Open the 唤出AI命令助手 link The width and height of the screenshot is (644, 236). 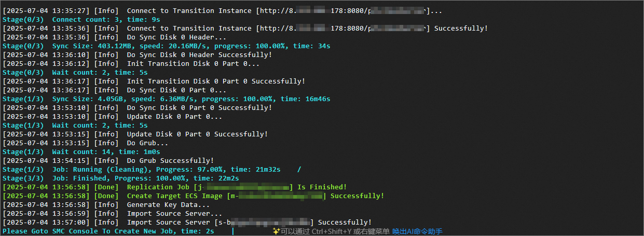click(x=417, y=231)
